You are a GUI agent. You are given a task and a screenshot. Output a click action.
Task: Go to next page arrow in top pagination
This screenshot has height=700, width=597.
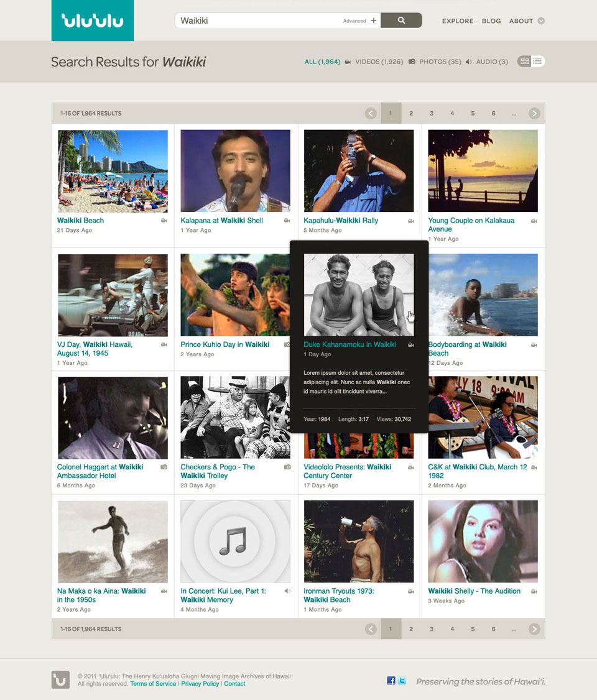click(534, 113)
